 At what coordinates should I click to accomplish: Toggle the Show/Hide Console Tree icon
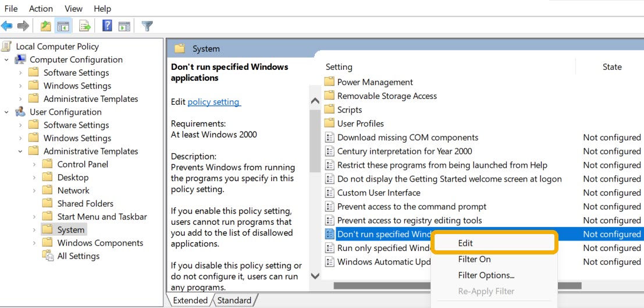[63, 26]
